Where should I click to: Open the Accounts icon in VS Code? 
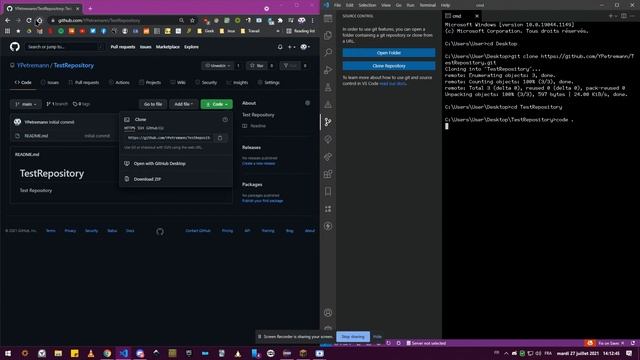click(328, 313)
